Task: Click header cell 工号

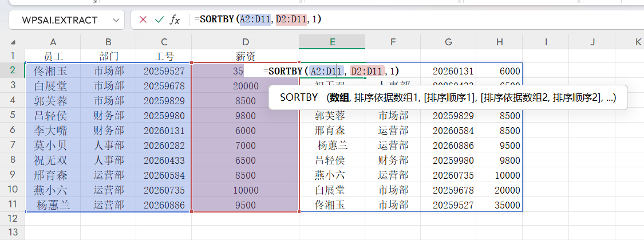Action: pos(164,56)
